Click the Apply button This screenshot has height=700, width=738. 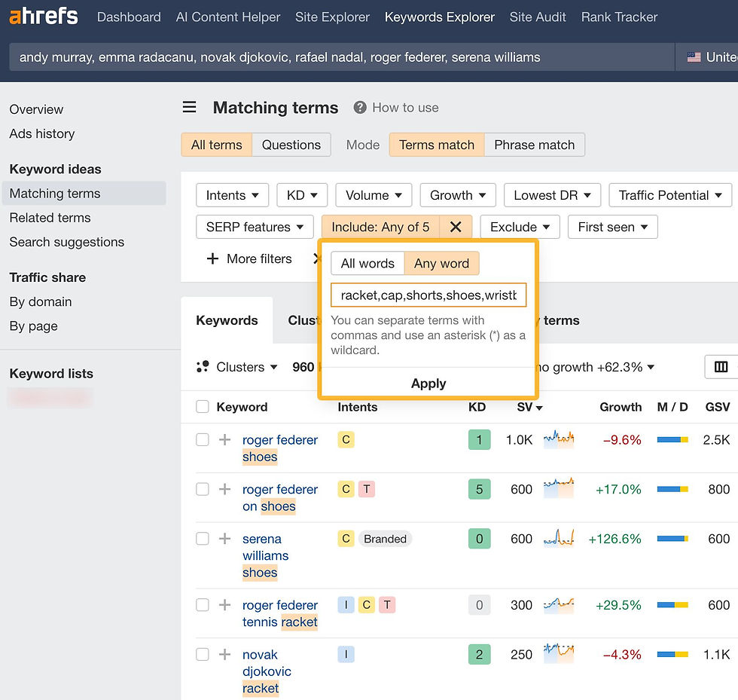(428, 383)
